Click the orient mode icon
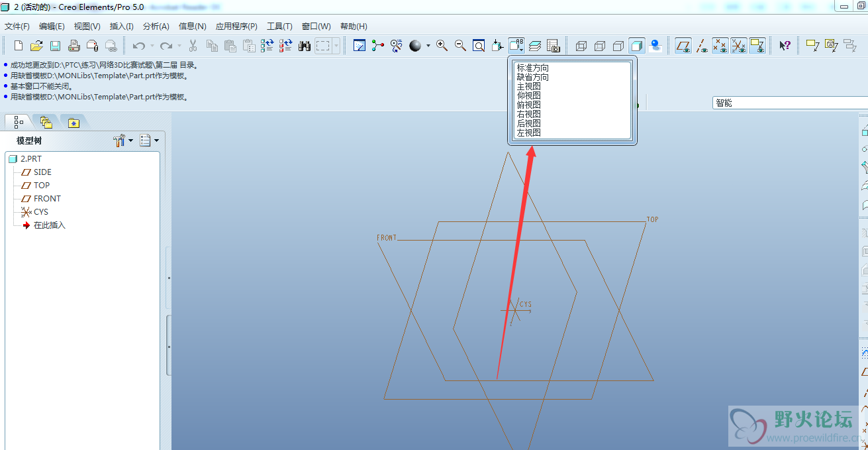This screenshot has height=450, width=868. pyautogui.click(x=397, y=46)
